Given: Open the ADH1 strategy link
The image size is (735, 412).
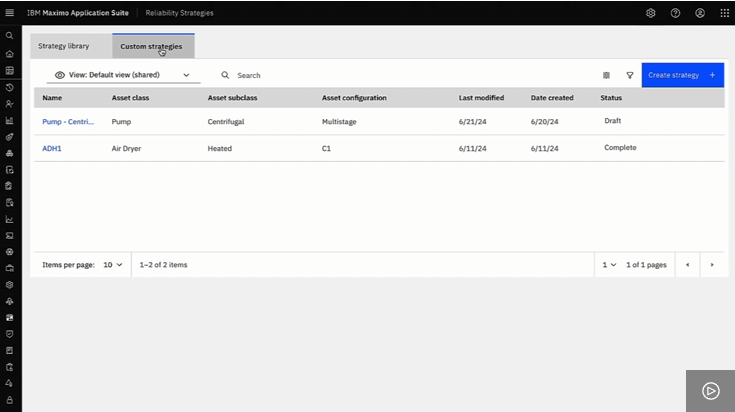Looking at the screenshot, I should click(x=52, y=148).
